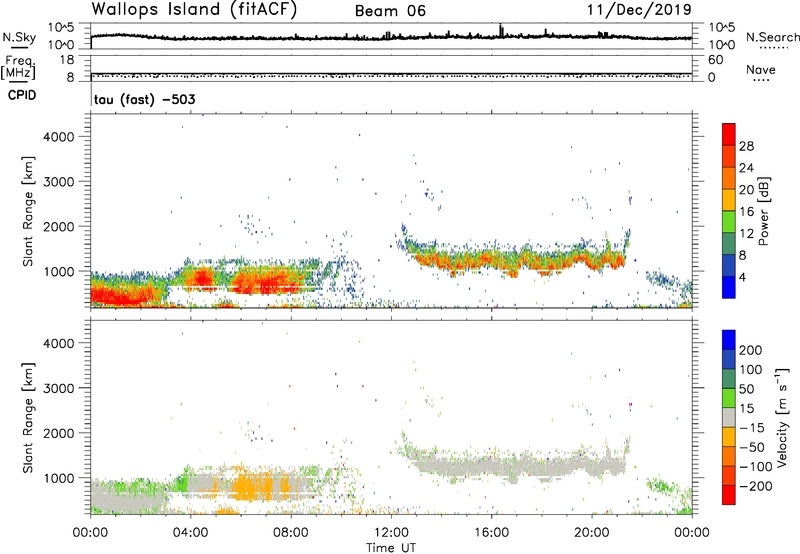
Task: Click the '200' label on Velocity color bar
Action: [x=751, y=350]
